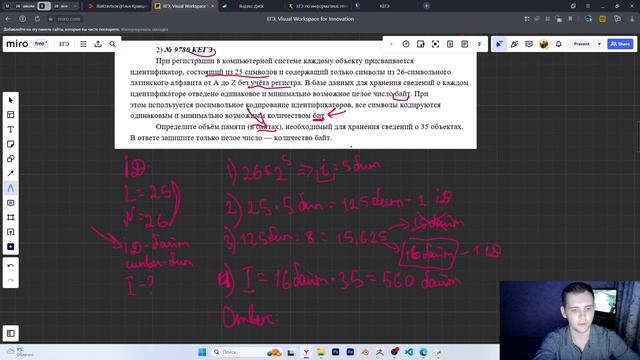Export the board with upload icon
Viewport: 640px width, 360px height.
coord(98,44)
